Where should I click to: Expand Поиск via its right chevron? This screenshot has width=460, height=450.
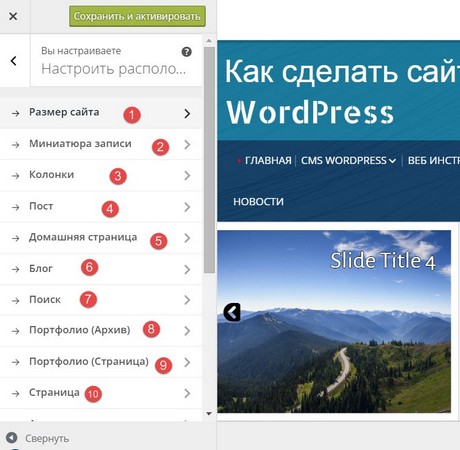[x=187, y=300]
